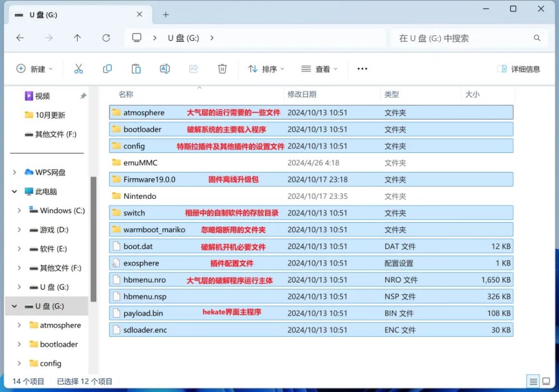
Task: Click the Copy toolbar icon
Action: (x=107, y=68)
